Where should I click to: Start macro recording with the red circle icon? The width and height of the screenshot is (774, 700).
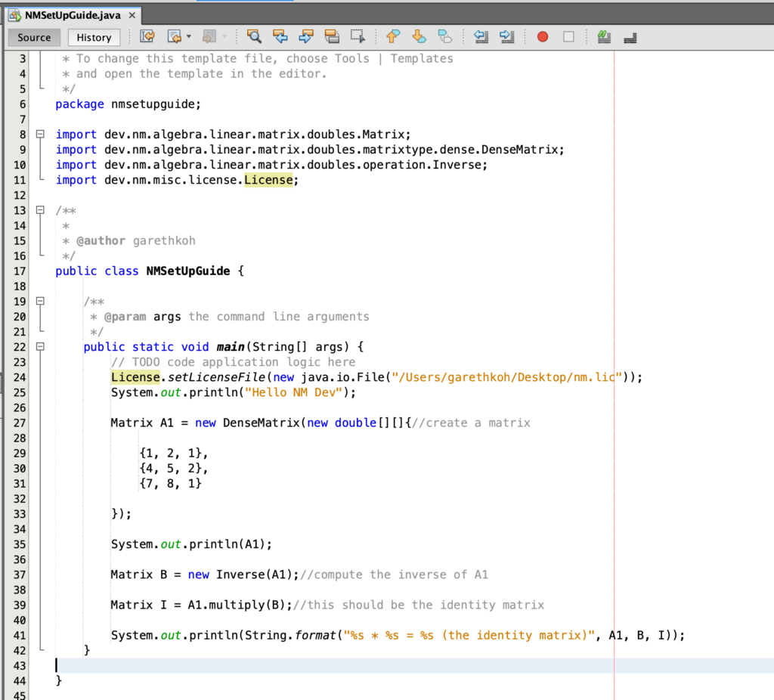(543, 36)
